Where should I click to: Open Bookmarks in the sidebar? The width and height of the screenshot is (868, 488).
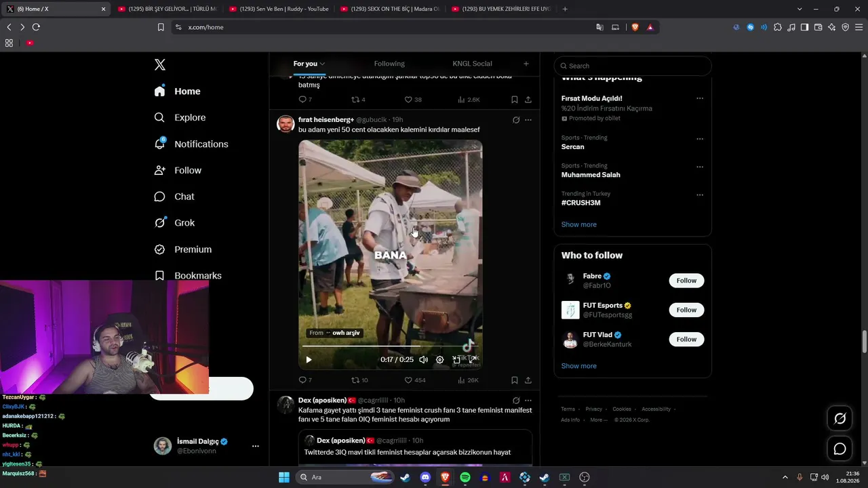188,276
